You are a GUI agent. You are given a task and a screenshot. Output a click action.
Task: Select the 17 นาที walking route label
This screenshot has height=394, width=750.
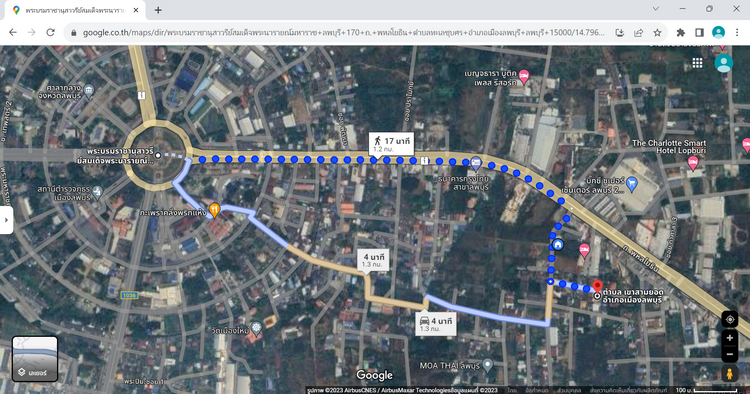391,144
